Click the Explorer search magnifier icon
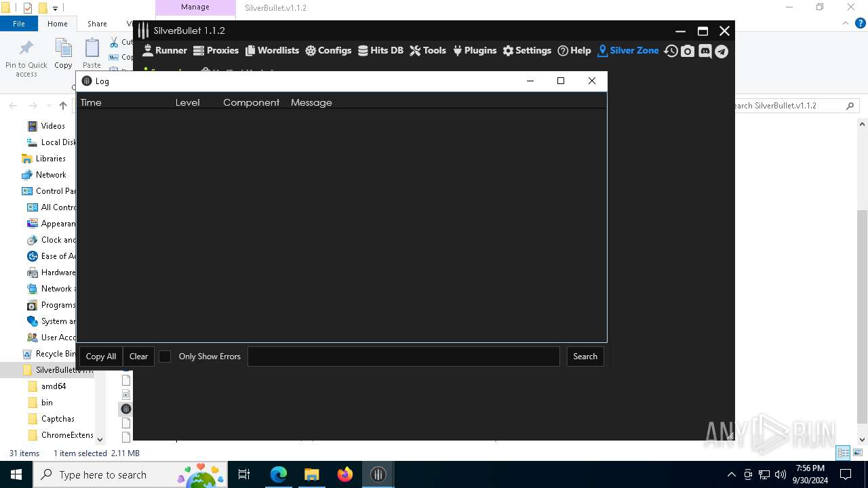The height and width of the screenshot is (488, 868). (850, 106)
